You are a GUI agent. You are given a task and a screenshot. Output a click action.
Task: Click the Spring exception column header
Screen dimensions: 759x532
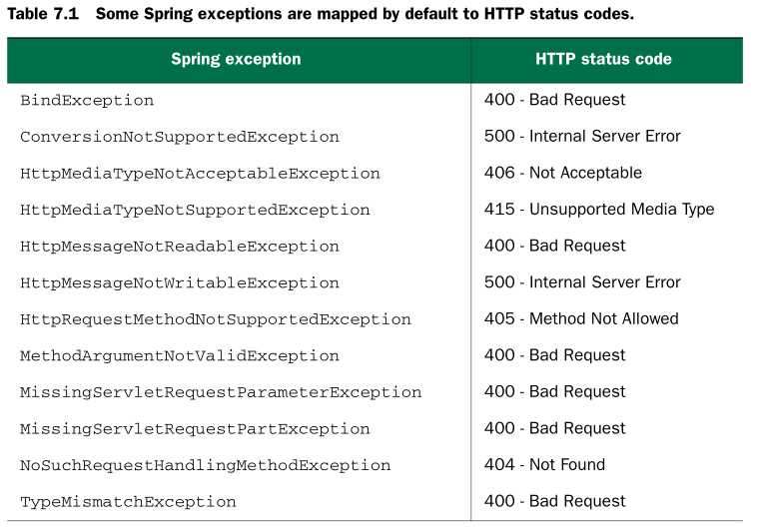coord(236,59)
